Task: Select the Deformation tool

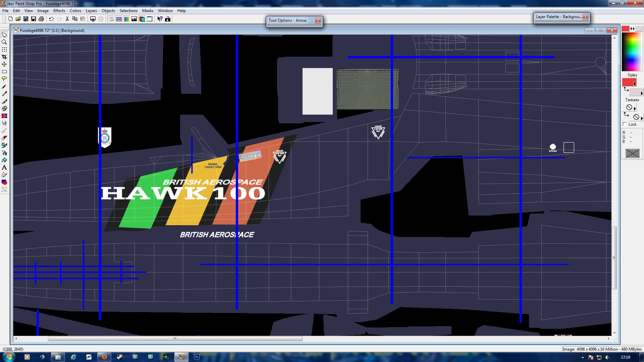Action: (x=4, y=50)
